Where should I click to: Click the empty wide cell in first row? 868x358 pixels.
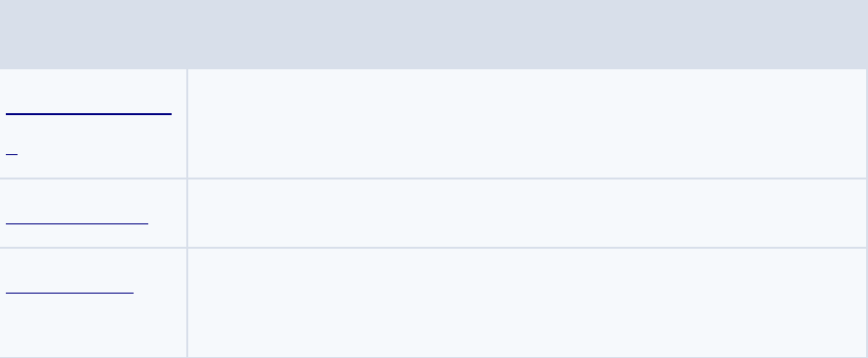tap(527, 123)
